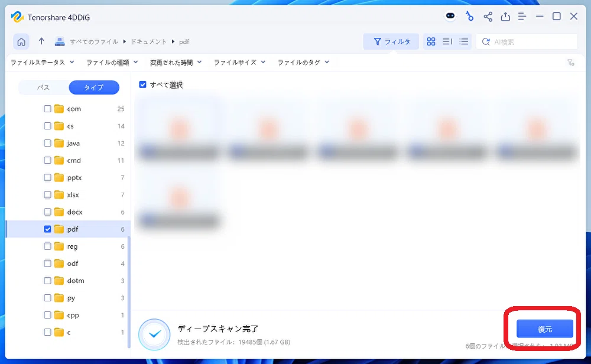This screenshot has height=364, width=591.
Task: Toggle the すべて選択 checkbox
Action: (x=142, y=84)
